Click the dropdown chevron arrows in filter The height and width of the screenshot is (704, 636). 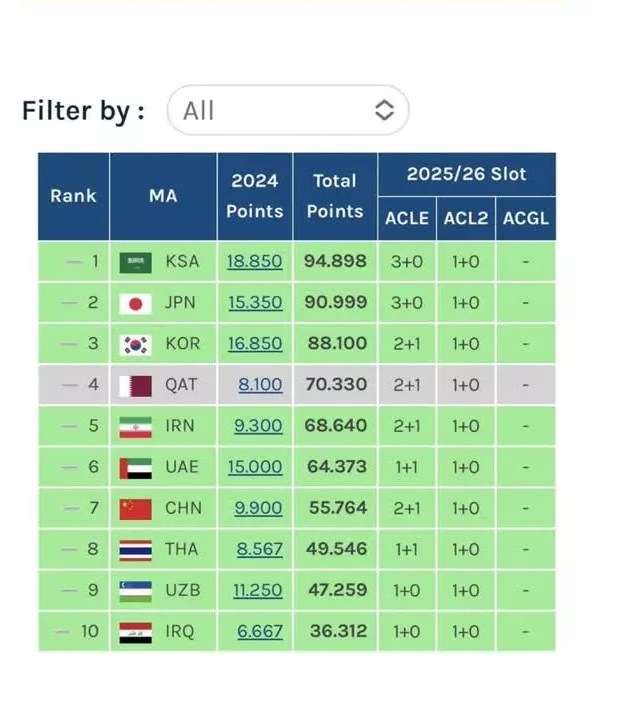point(384,110)
